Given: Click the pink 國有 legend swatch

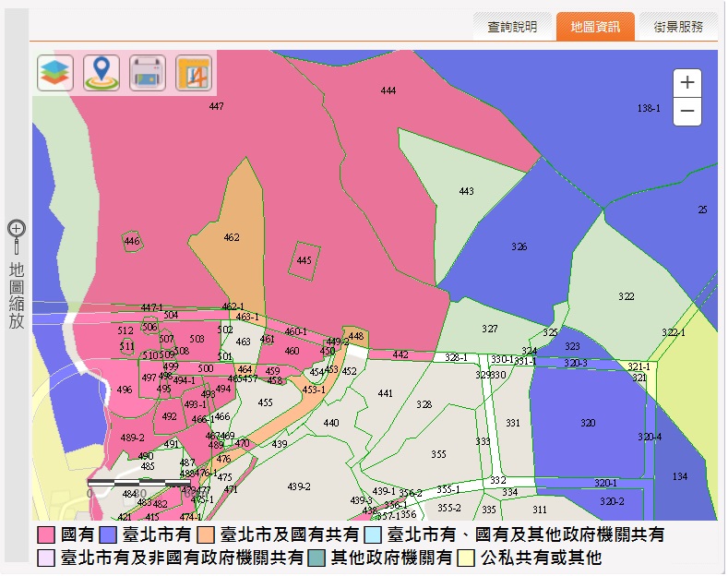Looking at the screenshot, I should point(45,535).
